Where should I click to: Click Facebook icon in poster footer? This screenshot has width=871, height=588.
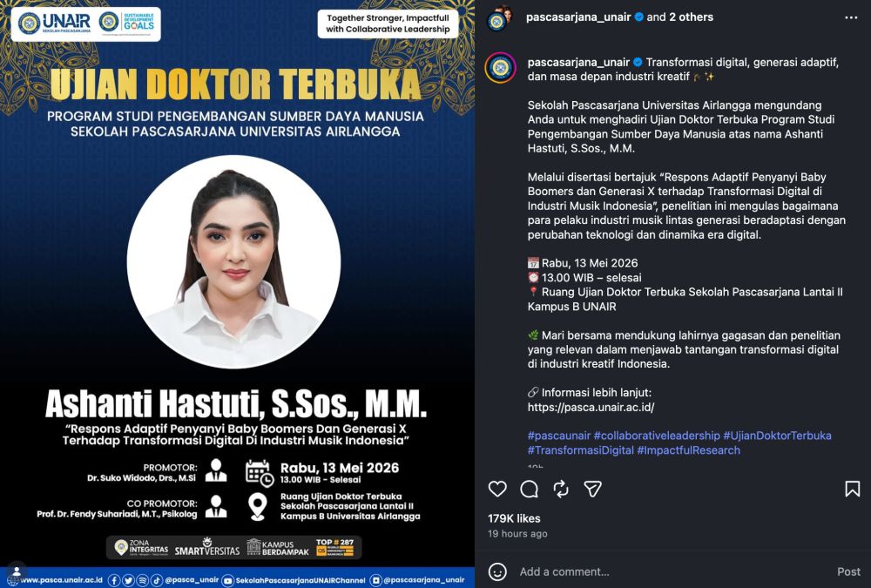(114, 580)
